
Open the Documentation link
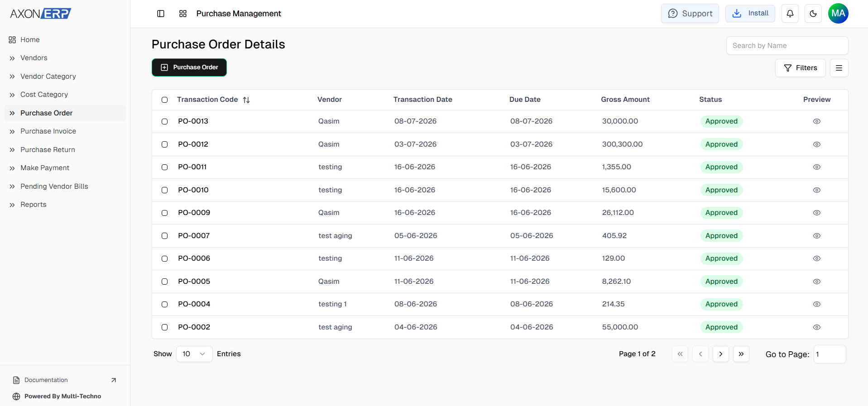pos(46,380)
